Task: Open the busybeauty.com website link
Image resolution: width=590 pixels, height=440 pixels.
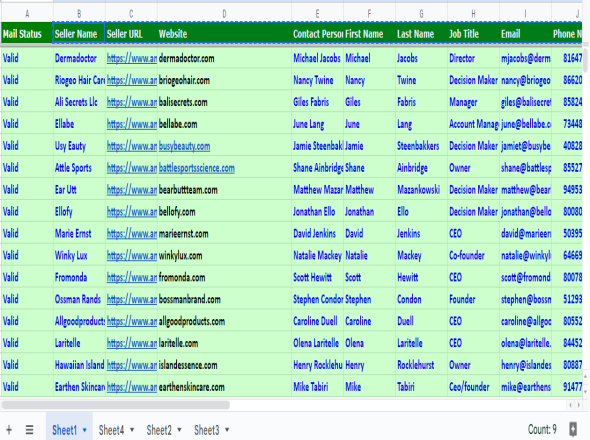Action: (x=184, y=146)
